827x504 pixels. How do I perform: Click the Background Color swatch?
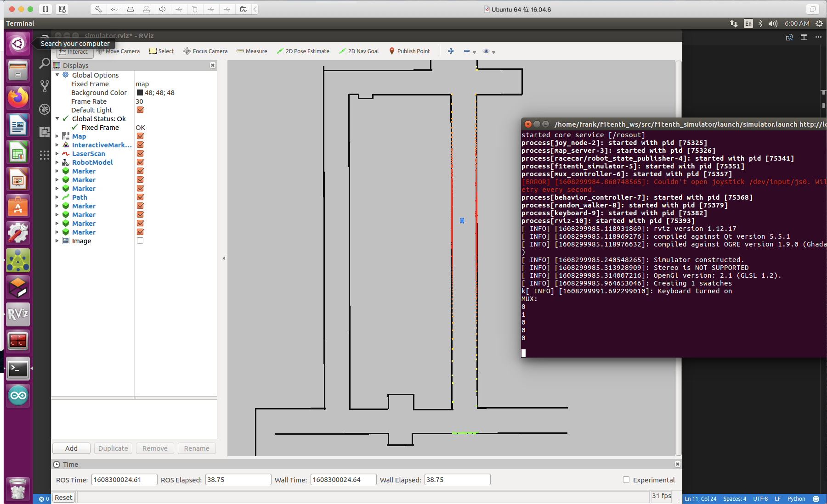[x=140, y=93]
